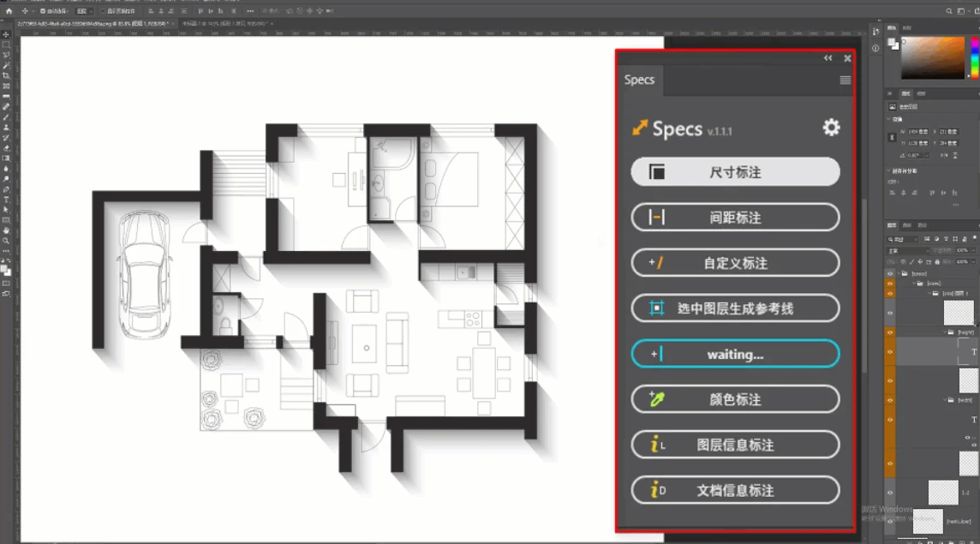Click the 图层信息标注 button
980x544 pixels.
tap(735, 445)
